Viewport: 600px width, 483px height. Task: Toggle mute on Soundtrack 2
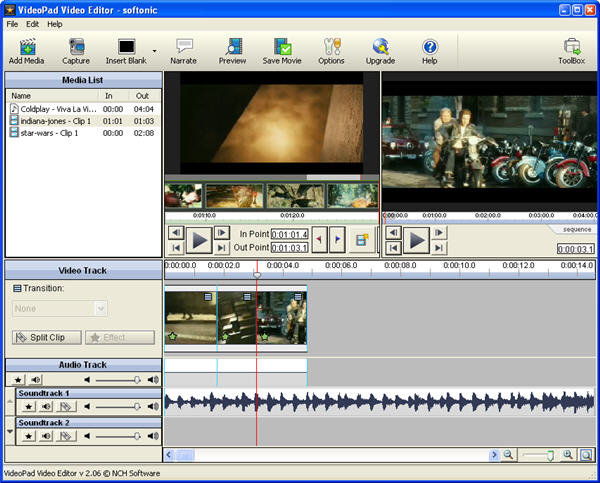click(48, 436)
